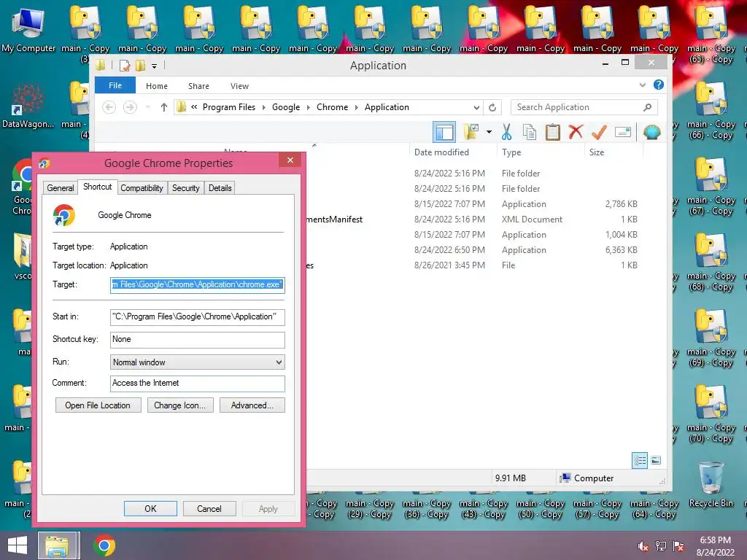Click Change Icon button
The image size is (747, 560).
180,405
